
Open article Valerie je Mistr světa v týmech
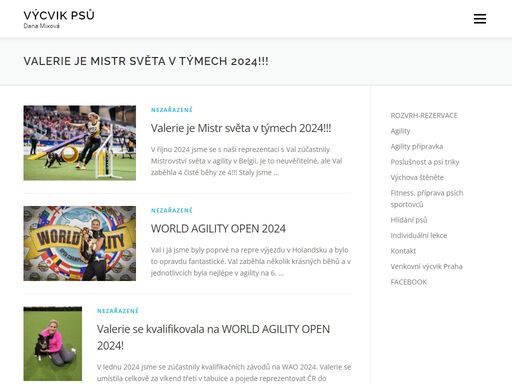point(241,128)
